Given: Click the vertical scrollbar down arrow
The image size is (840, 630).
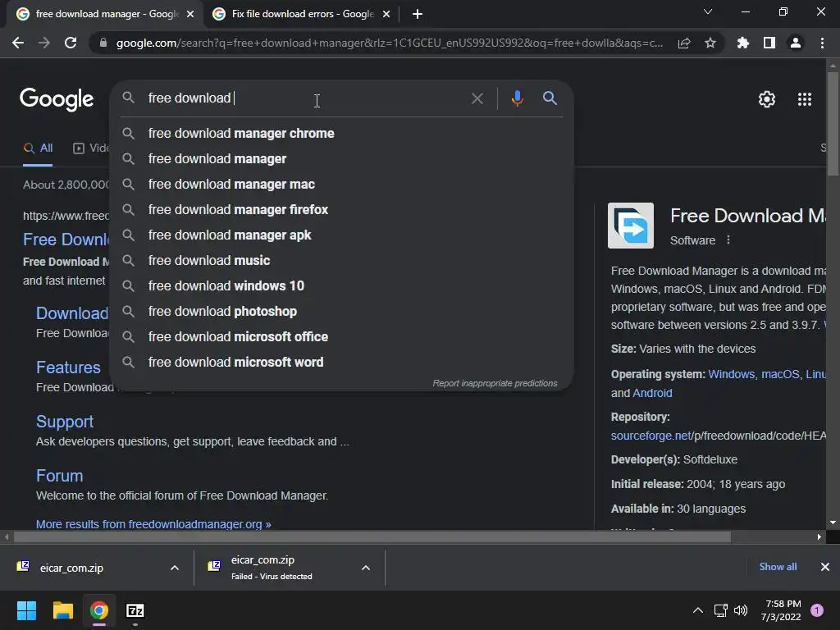Looking at the screenshot, I should point(833,523).
